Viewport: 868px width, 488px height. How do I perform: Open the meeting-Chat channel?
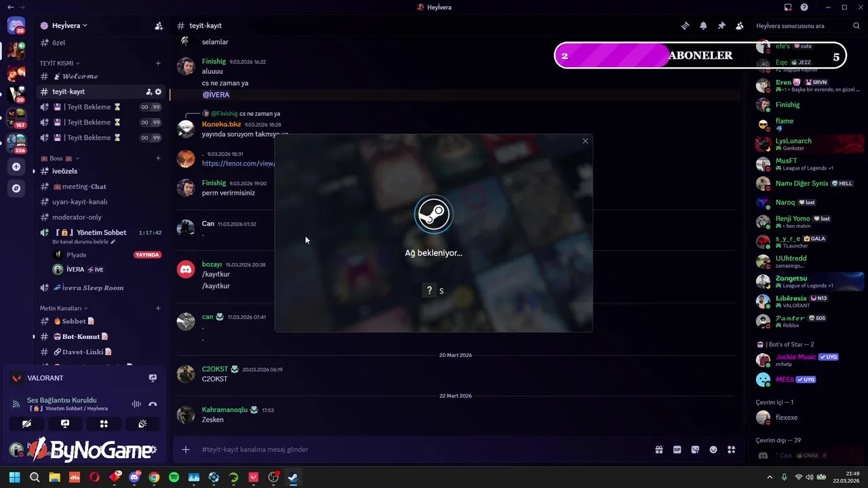coord(100,186)
